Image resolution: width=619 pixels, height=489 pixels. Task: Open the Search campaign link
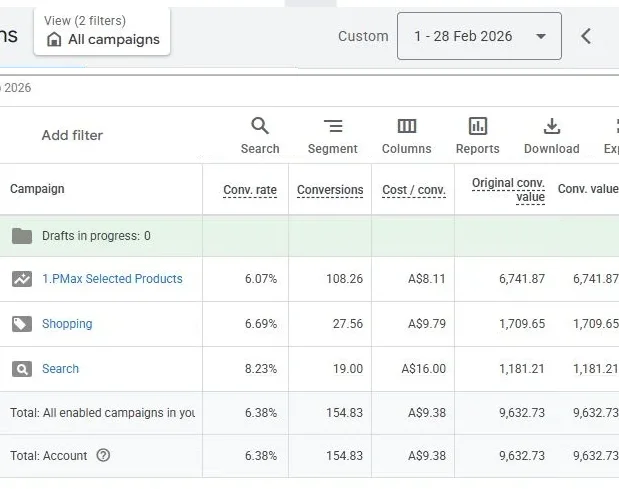point(60,369)
